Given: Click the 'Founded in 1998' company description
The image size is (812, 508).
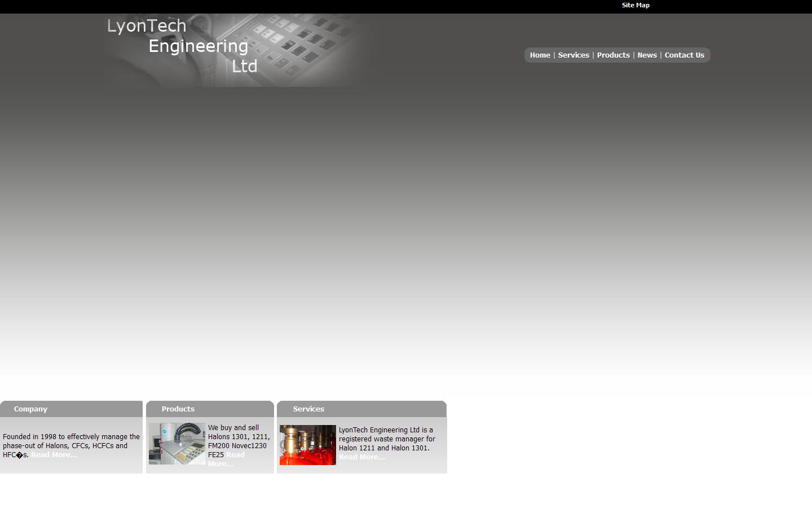Looking at the screenshot, I should tap(71, 441).
